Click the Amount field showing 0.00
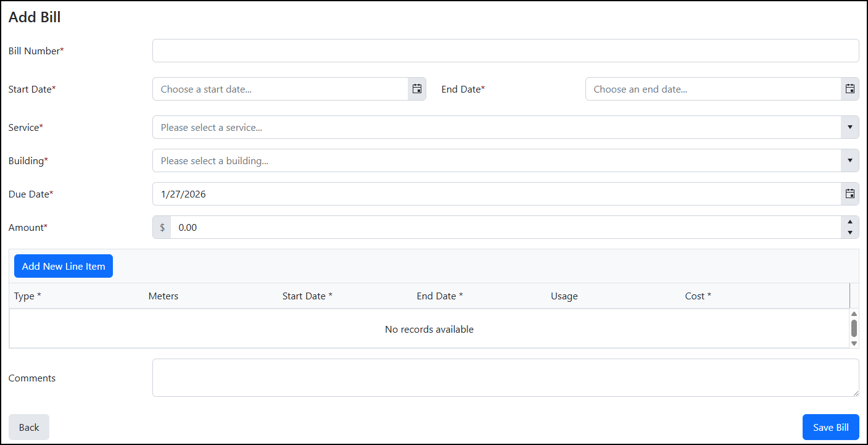 (x=505, y=227)
